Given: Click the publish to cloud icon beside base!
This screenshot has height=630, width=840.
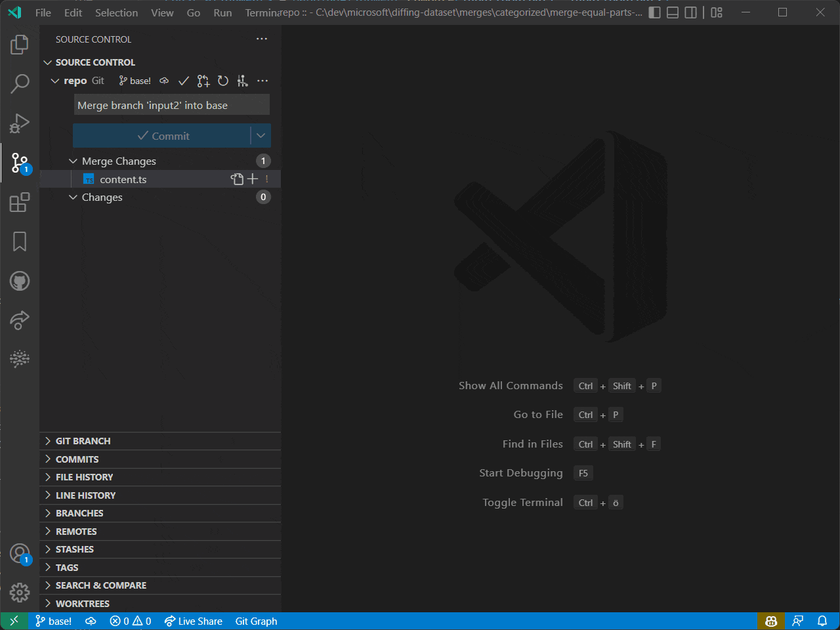Looking at the screenshot, I should (x=164, y=81).
